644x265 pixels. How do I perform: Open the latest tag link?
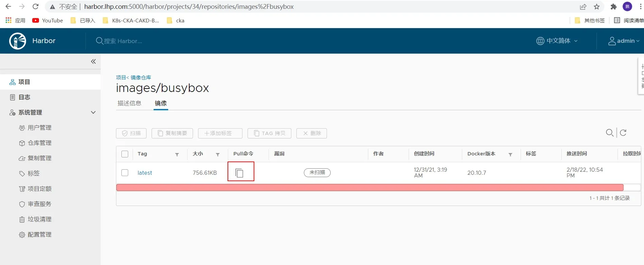point(145,173)
